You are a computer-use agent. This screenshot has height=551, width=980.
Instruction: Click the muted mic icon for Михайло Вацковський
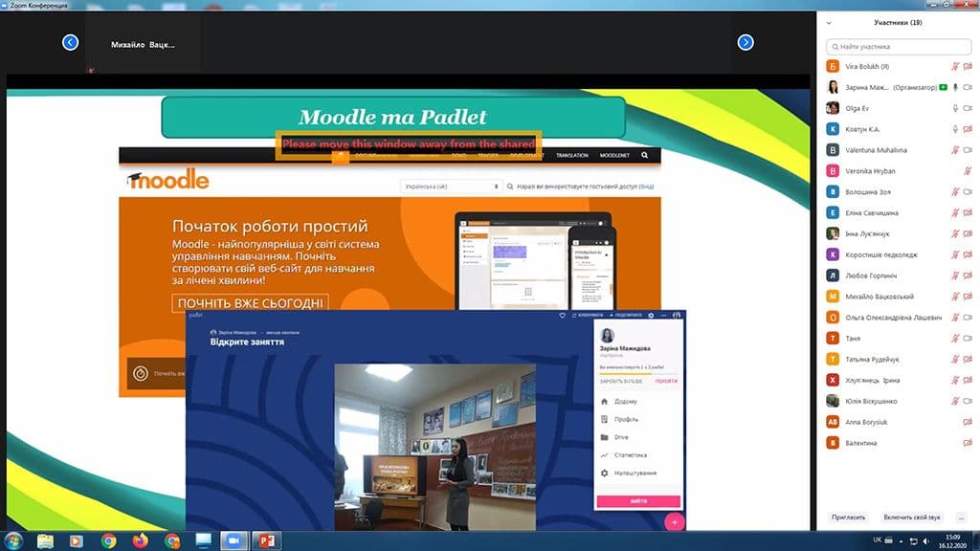955,297
